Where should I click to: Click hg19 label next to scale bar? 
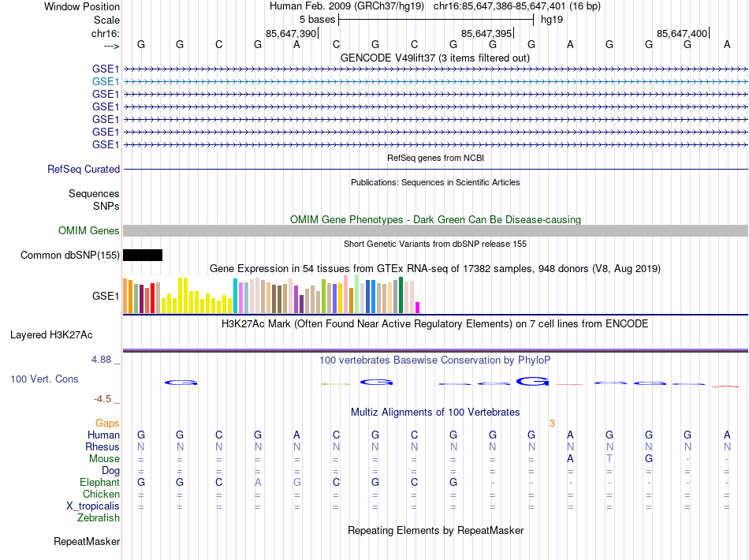[x=552, y=20]
